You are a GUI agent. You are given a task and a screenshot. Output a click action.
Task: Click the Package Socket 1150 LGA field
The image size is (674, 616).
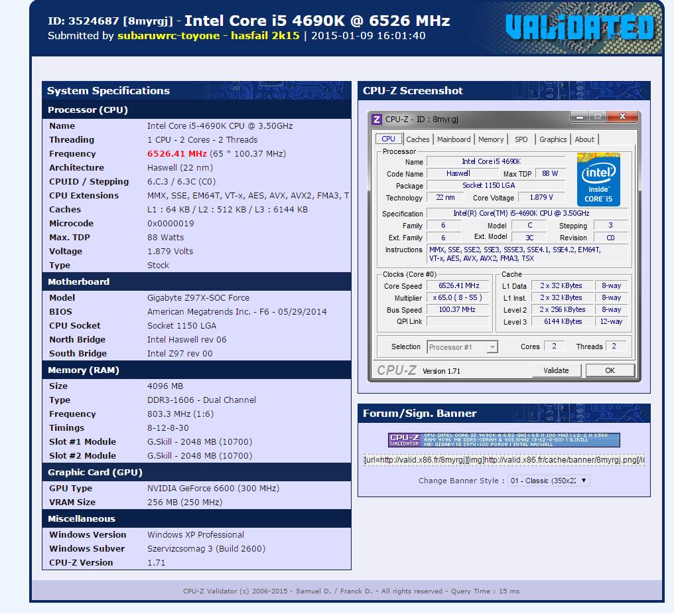coord(496,185)
